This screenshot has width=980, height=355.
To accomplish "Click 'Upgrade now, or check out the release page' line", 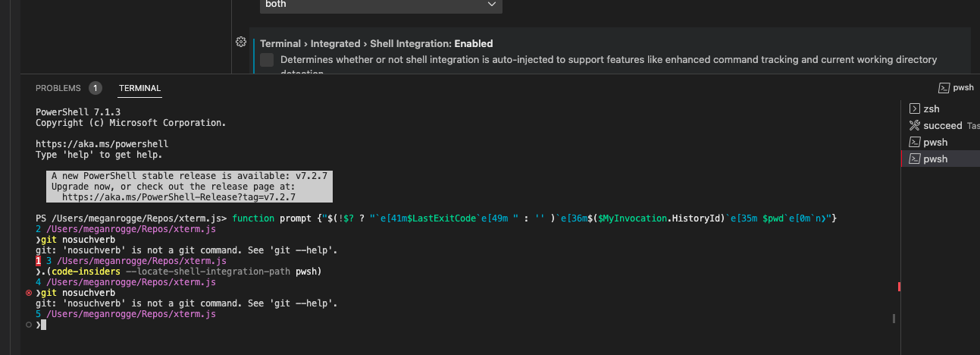I will (x=174, y=186).
